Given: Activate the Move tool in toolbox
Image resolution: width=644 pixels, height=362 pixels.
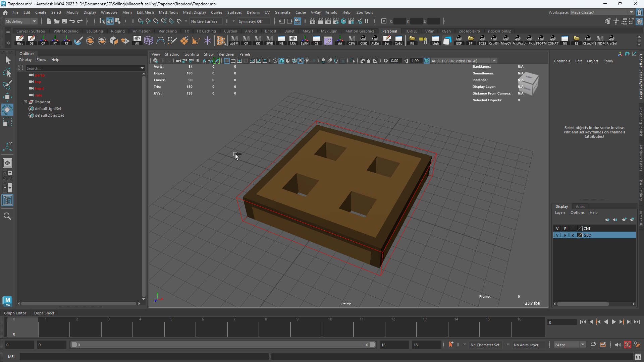Looking at the screenshot, I should (x=7, y=97).
